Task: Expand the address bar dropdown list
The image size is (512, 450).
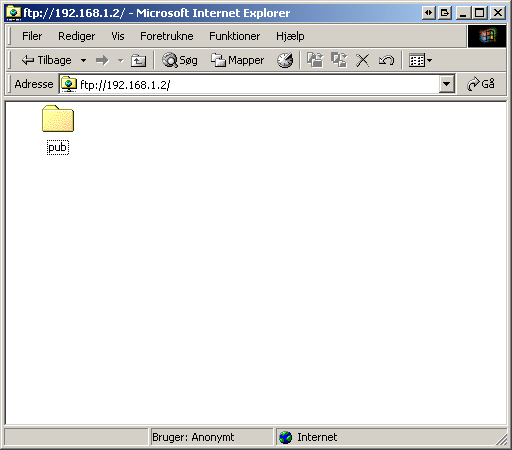Action: pos(447,84)
